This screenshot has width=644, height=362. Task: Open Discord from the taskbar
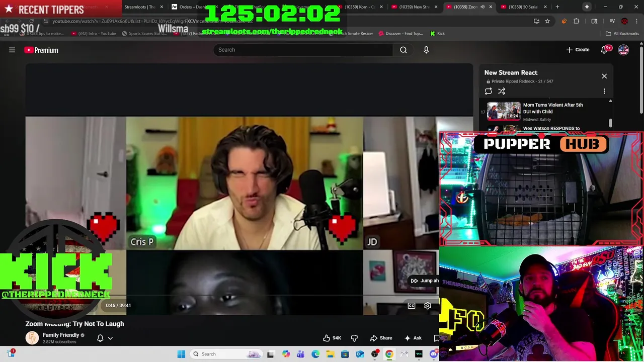tap(433, 354)
